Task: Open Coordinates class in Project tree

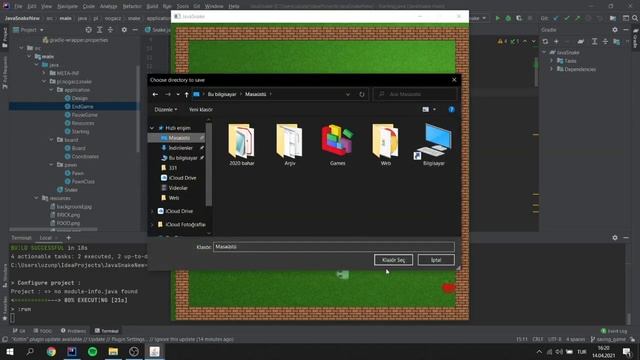Action: (x=85, y=156)
